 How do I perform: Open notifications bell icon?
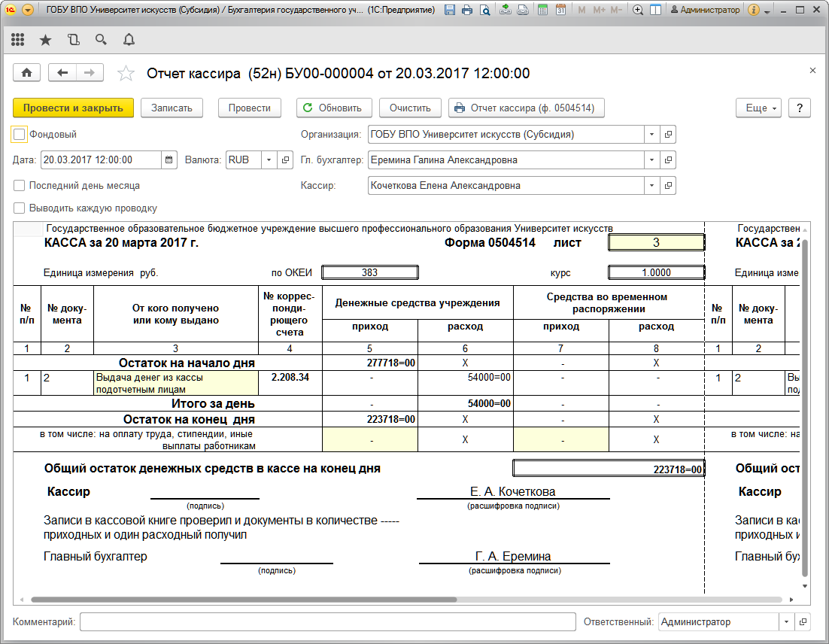(x=129, y=40)
